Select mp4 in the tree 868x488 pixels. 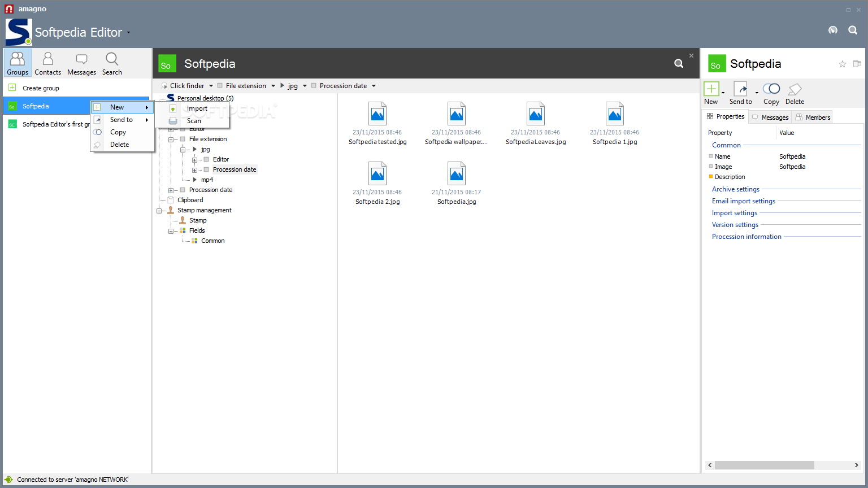click(207, 180)
